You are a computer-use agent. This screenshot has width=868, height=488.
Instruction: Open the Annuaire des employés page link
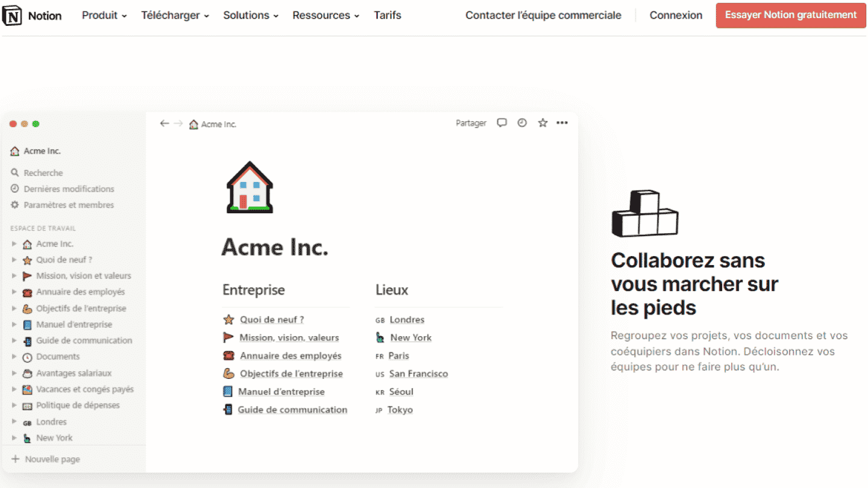pyautogui.click(x=291, y=355)
